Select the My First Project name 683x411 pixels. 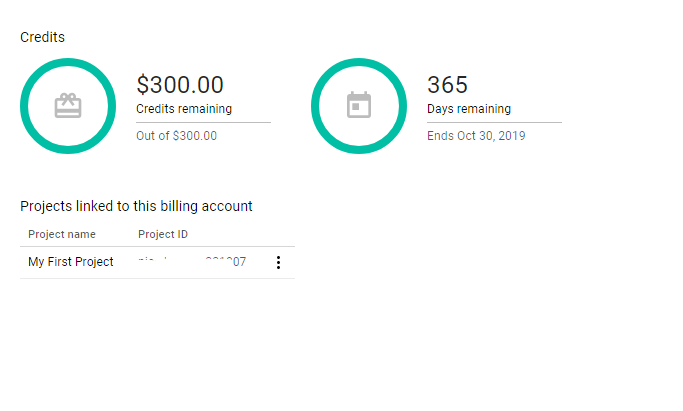pos(71,262)
